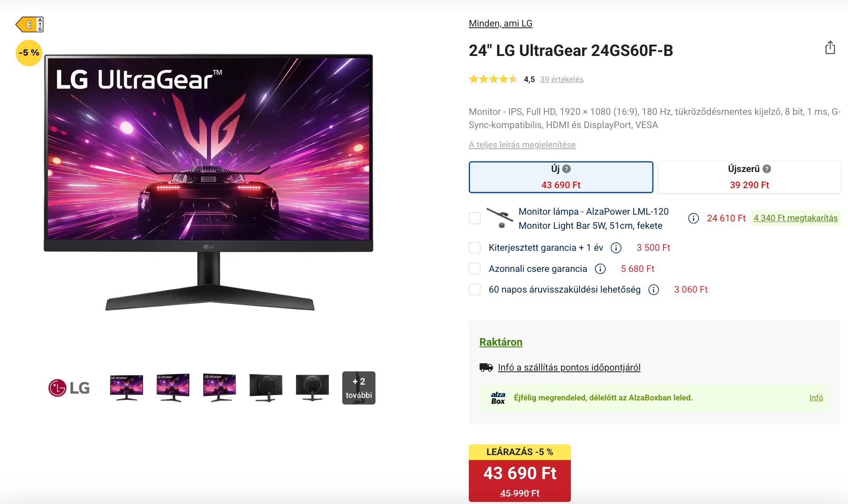Enable Kiterjesztett garancia + 1 év checkbox

click(475, 248)
